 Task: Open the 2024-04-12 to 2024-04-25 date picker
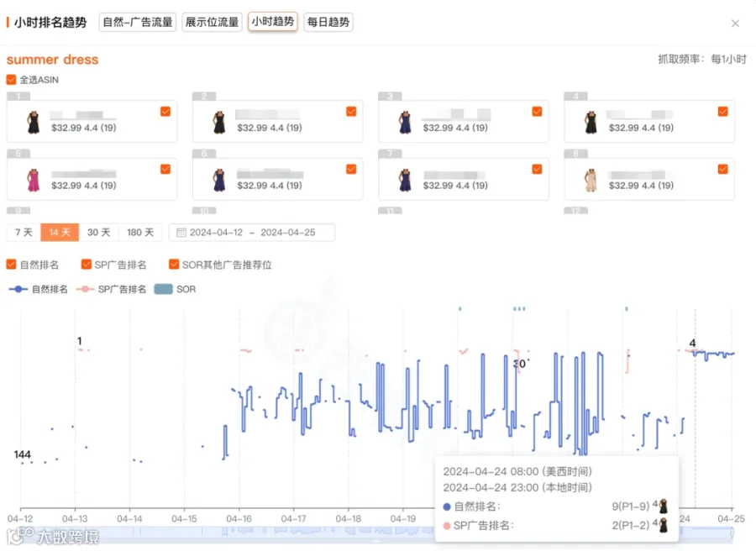[252, 233]
